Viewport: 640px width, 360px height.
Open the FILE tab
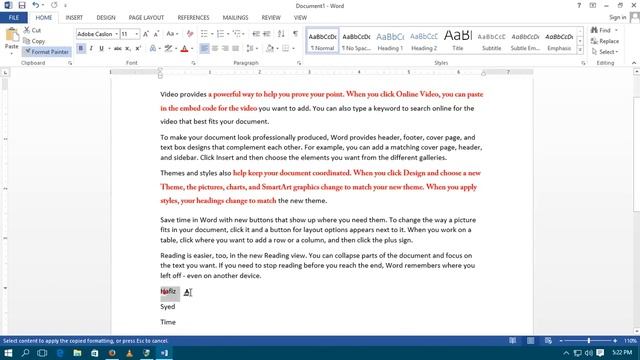[x=13, y=18]
